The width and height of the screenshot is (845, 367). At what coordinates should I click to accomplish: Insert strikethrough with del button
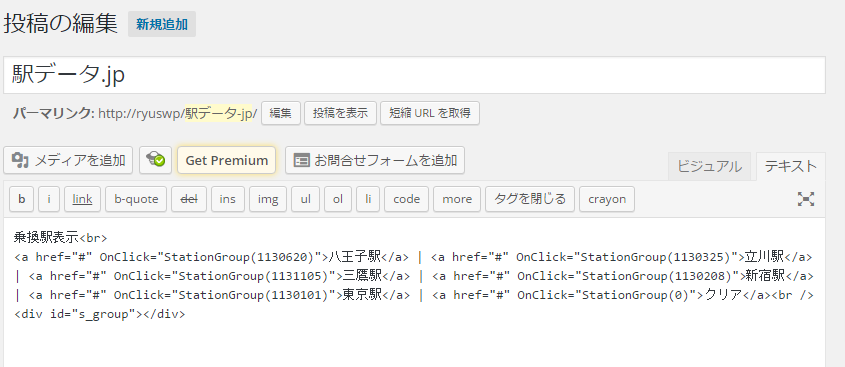click(x=189, y=199)
